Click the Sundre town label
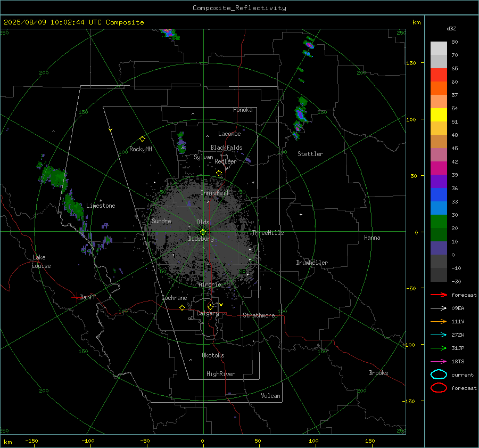 (162, 221)
